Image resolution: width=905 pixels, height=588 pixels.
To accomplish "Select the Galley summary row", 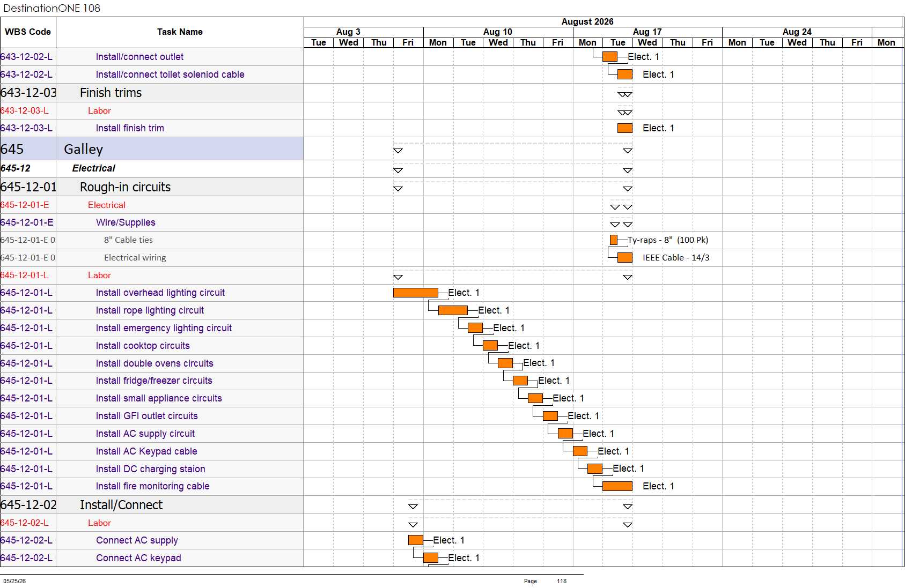I will coord(152,149).
